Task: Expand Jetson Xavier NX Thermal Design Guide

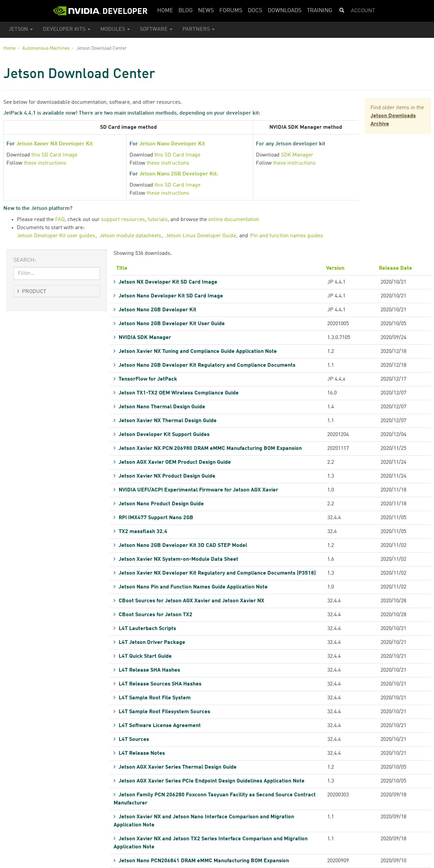Action: coord(167,420)
